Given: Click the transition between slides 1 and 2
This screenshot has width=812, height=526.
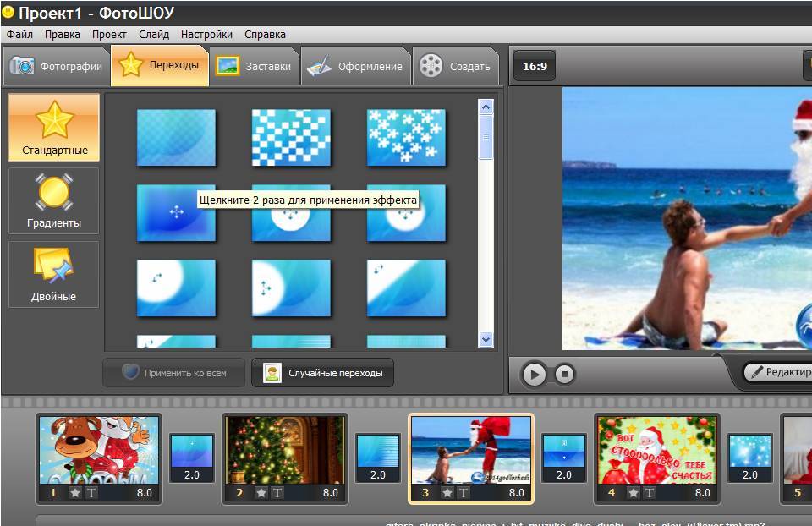Looking at the screenshot, I should click(192, 458).
